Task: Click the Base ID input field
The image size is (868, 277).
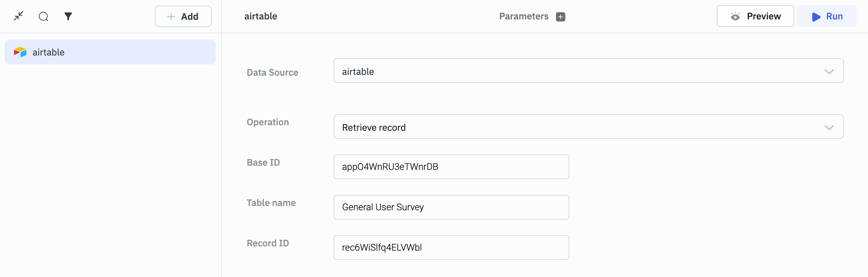Action: click(451, 167)
